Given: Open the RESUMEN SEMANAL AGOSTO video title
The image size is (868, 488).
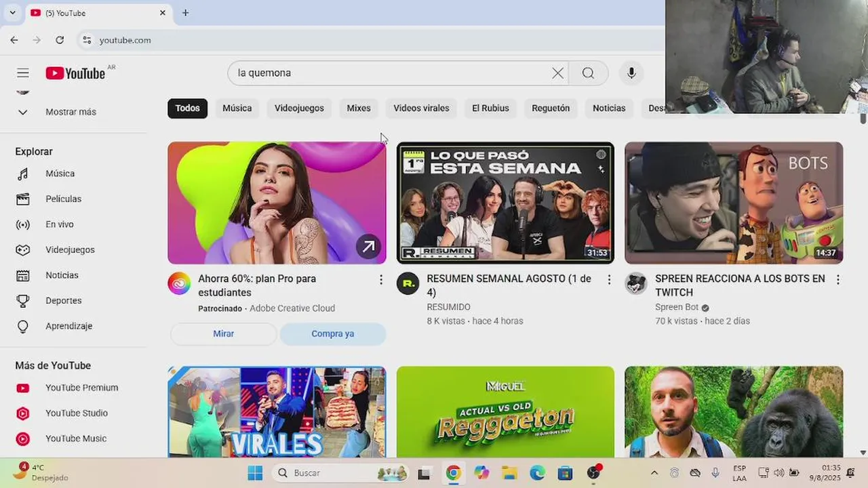Looking at the screenshot, I should coord(509,285).
